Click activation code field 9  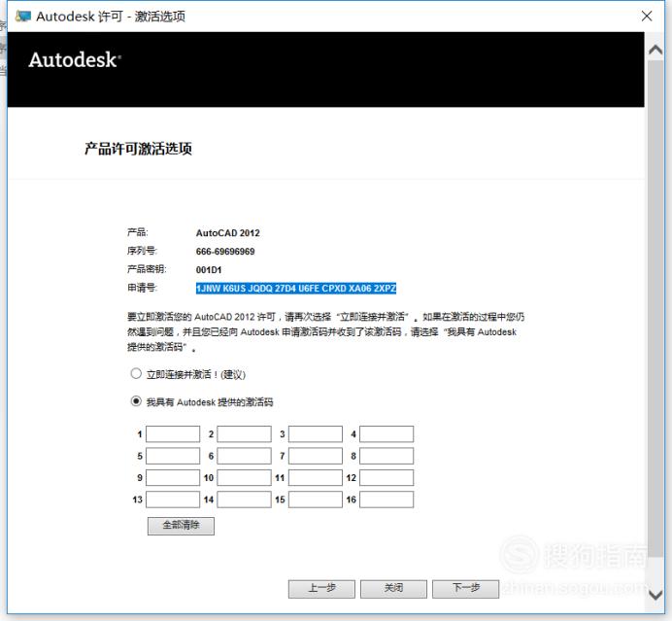point(173,477)
